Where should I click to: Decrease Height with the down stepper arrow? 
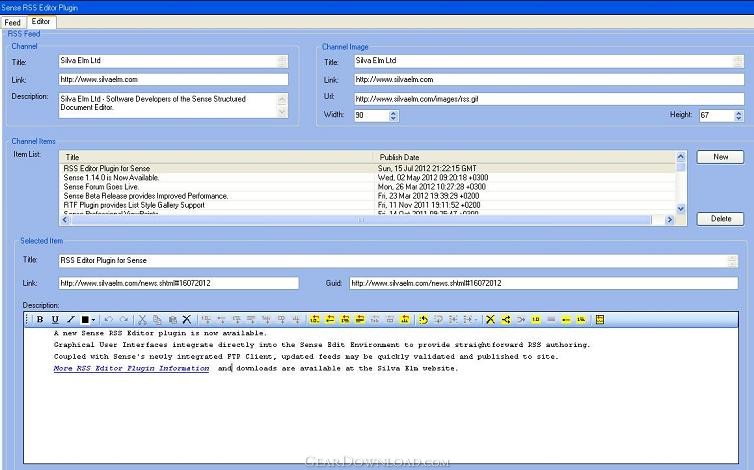pyautogui.click(x=739, y=118)
